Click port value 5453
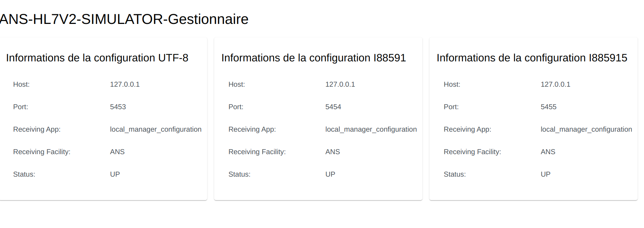The height and width of the screenshot is (228, 644). pos(118,107)
